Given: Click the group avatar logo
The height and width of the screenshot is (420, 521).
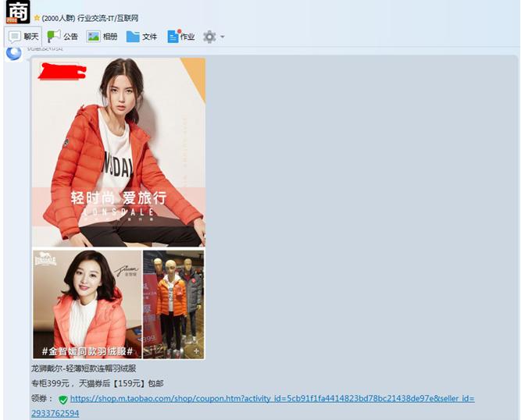Looking at the screenshot, I should (18, 12).
